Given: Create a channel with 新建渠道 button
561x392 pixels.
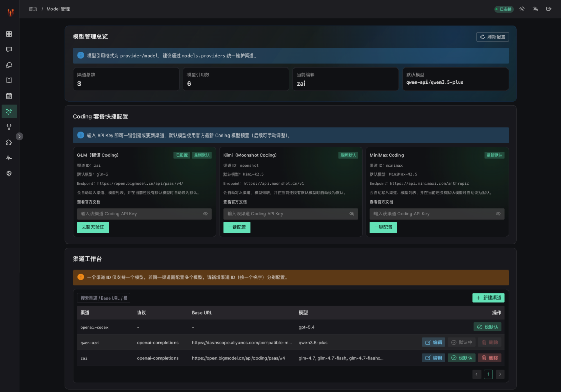Looking at the screenshot, I should click(x=488, y=298).
